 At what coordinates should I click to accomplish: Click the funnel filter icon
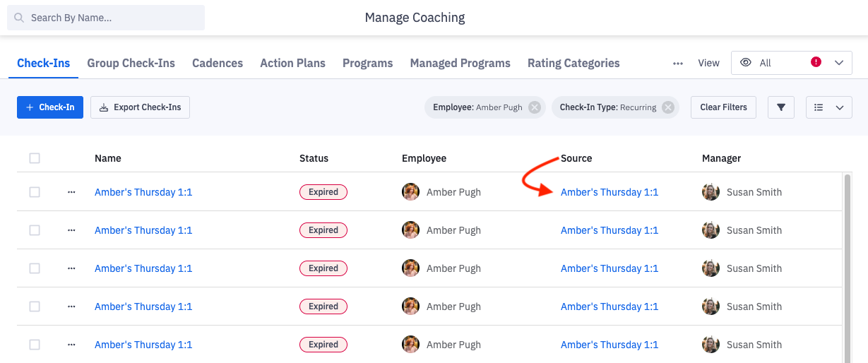[x=781, y=107]
